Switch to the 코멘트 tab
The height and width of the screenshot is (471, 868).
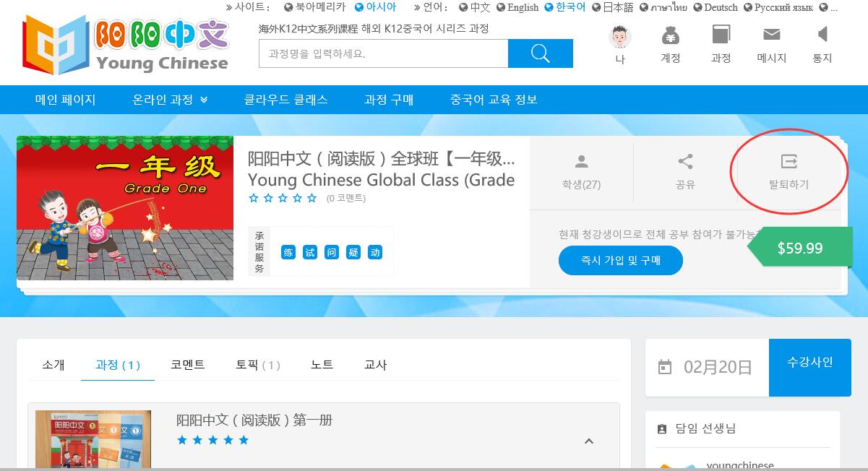tap(188, 365)
